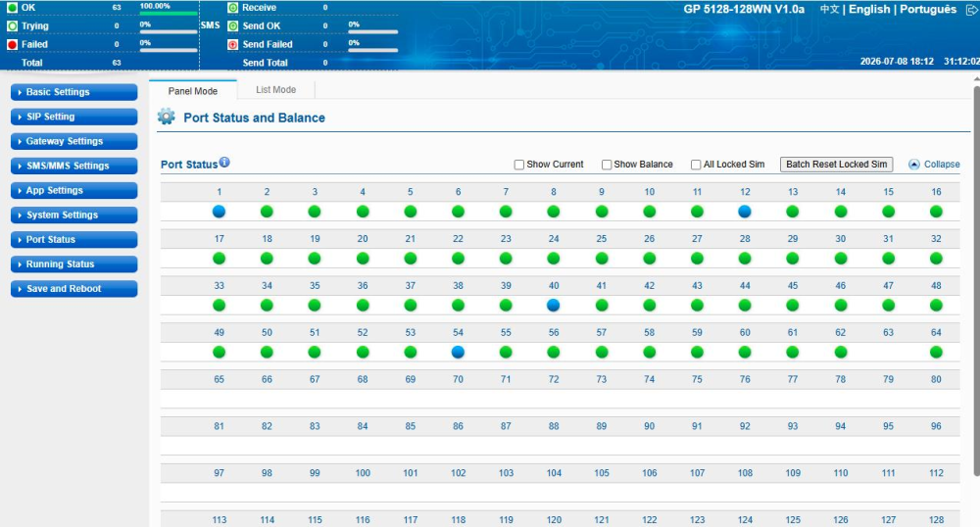The width and height of the screenshot is (980, 527).
Task: Click the blue status dot for port 54
Action: [x=458, y=353]
